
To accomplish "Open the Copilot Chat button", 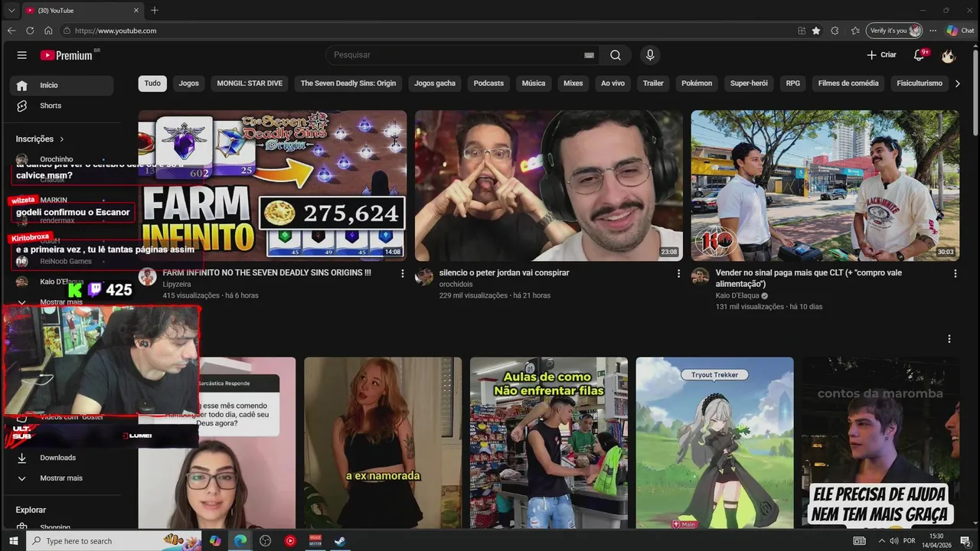I will point(960,31).
